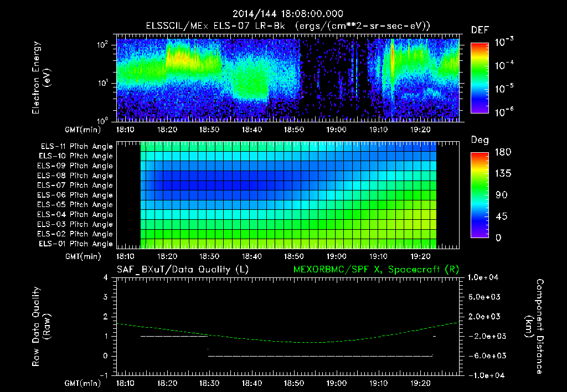
Task: Click the 2014/144 18:08:00.000 timestamp title
Action: click(287, 14)
